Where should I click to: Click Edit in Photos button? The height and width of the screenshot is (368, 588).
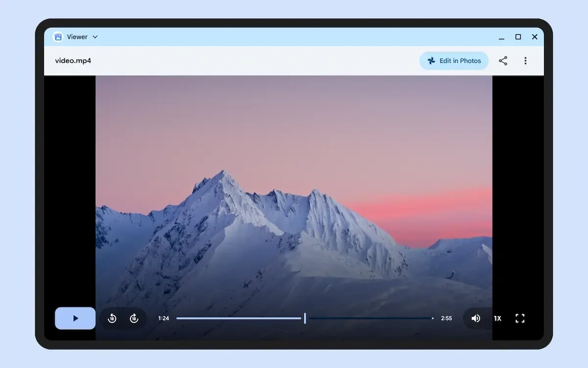click(454, 61)
